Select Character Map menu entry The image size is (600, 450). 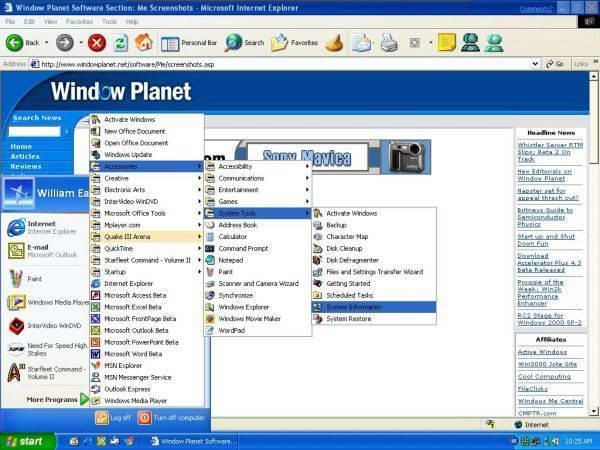[x=374, y=237]
